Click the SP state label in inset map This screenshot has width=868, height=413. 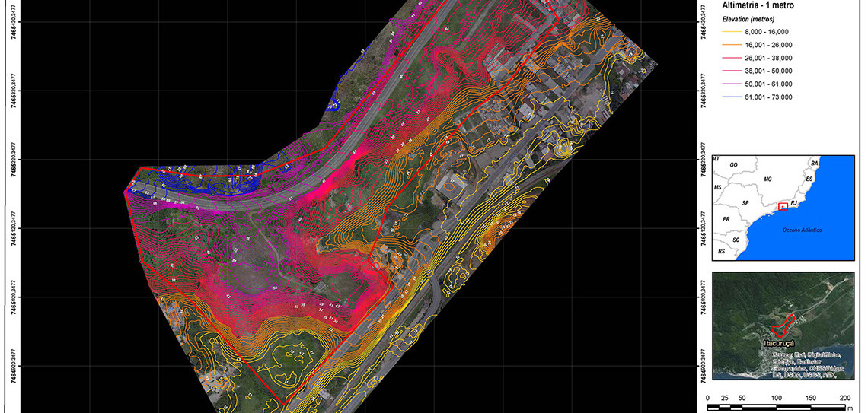coord(745,203)
